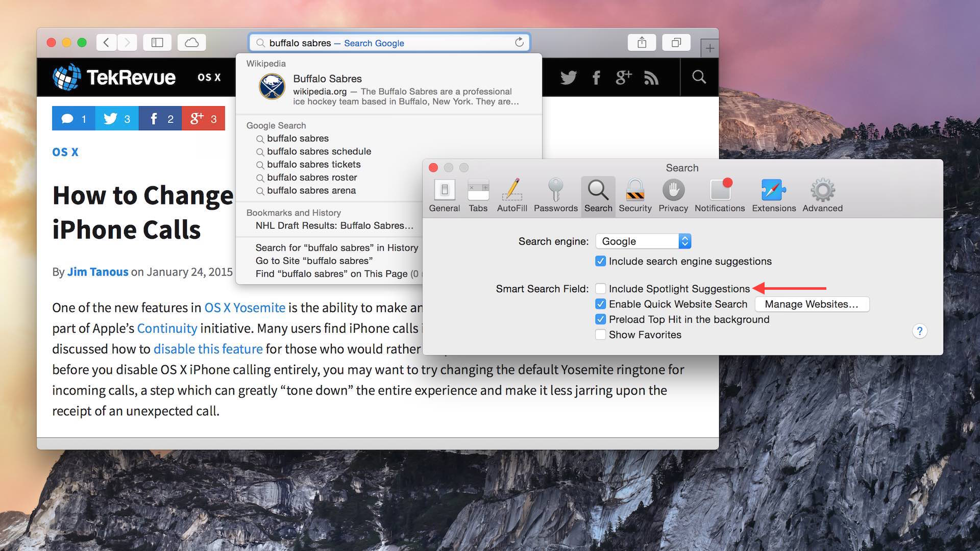Open TekRevue's Twitter header icon
Screen dimensions: 980x551
click(x=568, y=78)
